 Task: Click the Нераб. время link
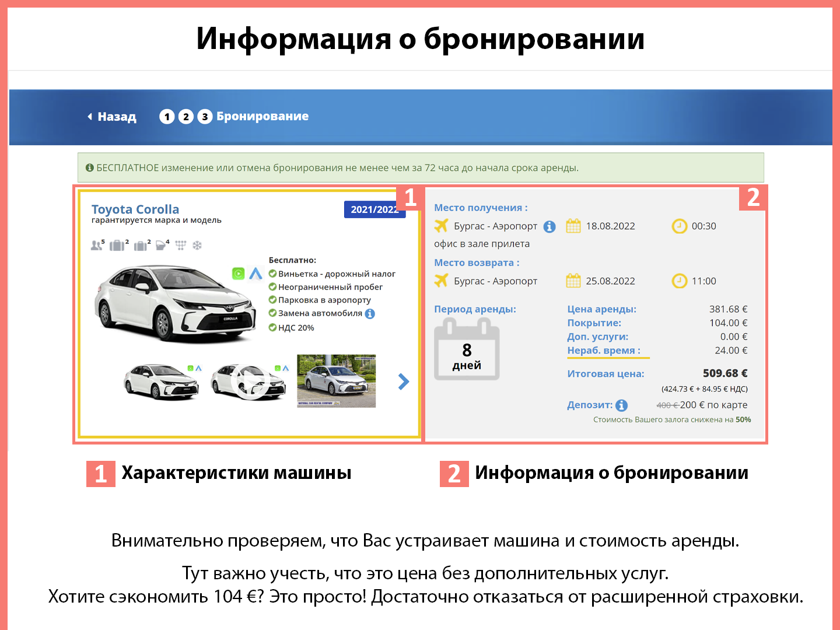[604, 351]
